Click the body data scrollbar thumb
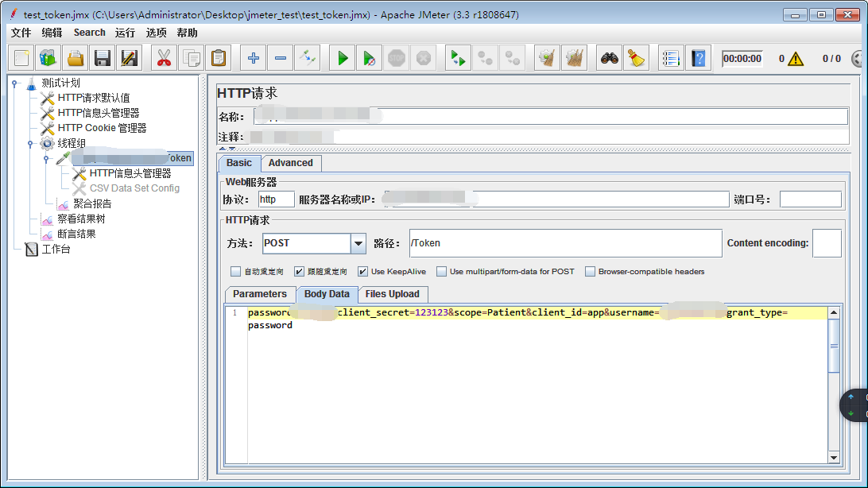The height and width of the screenshot is (488, 868). click(x=834, y=346)
